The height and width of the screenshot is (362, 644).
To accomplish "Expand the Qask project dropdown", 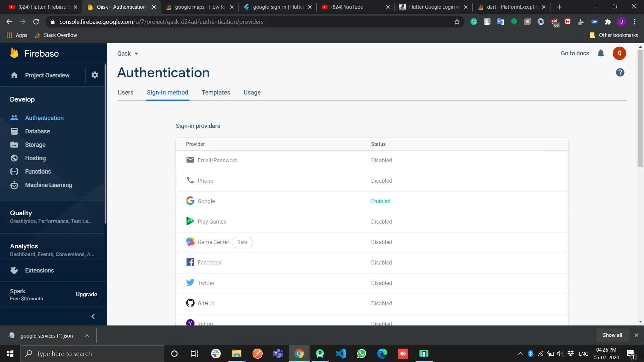I will click(x=128, y=54).
